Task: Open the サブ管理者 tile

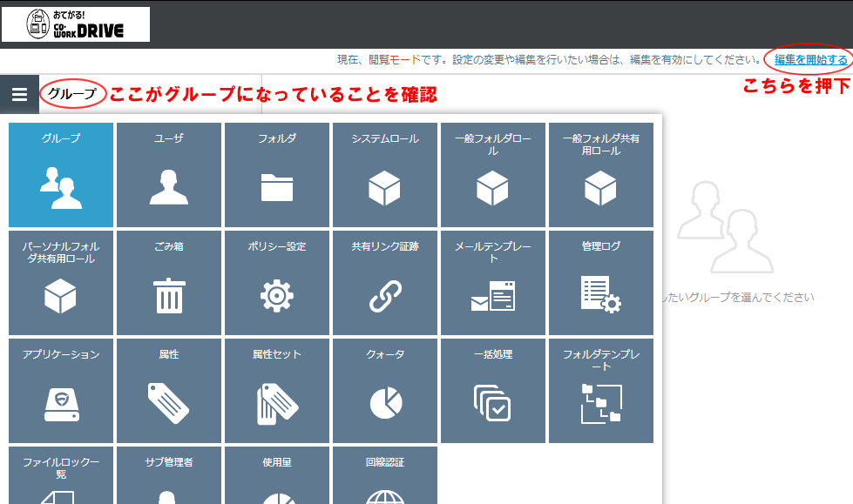Action: pos(169,475)
